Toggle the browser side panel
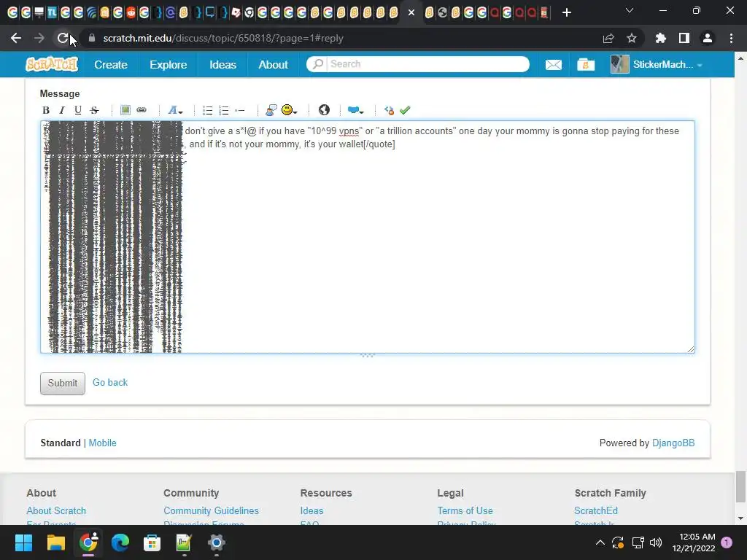747x560 pixels. (x=684, y=38)
